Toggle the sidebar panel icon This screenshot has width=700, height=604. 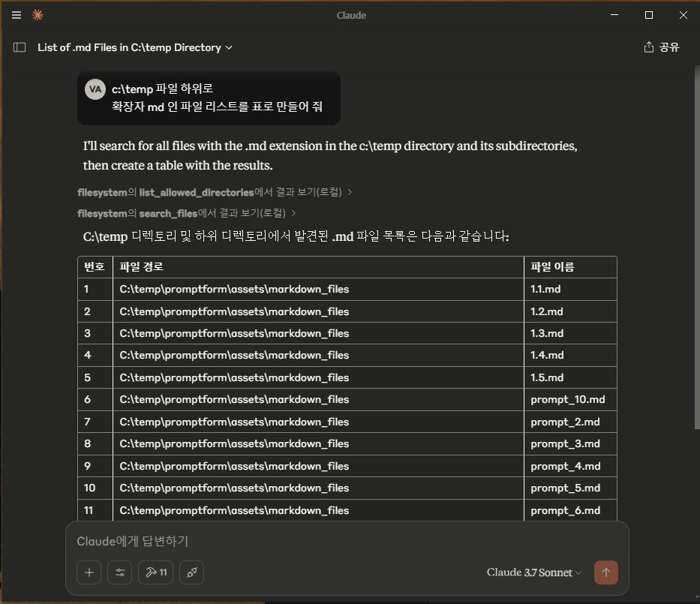(x=20, y=47)
